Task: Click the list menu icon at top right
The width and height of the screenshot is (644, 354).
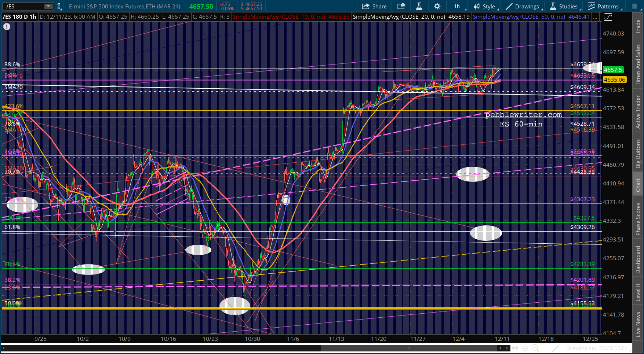Action: pyautogui.click(x=634, y=6)
